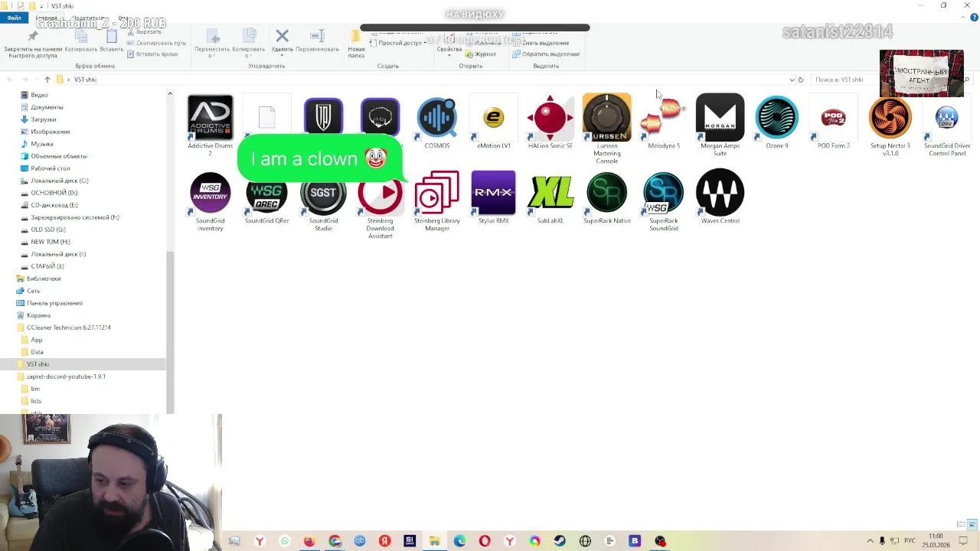Expand the Простой доступ dropdown
980x551 pixels.
tap(398, 43)
